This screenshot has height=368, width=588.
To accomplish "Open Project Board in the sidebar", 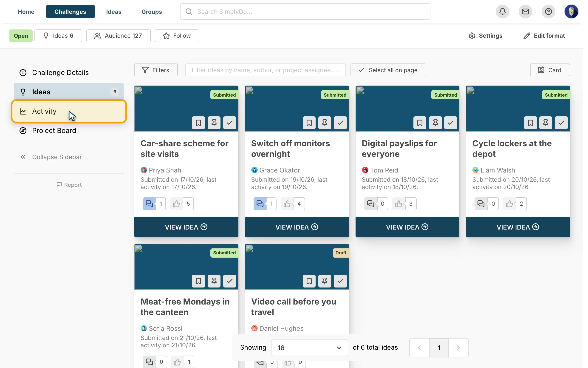I will pyautogui.click(x=69, y=131).
